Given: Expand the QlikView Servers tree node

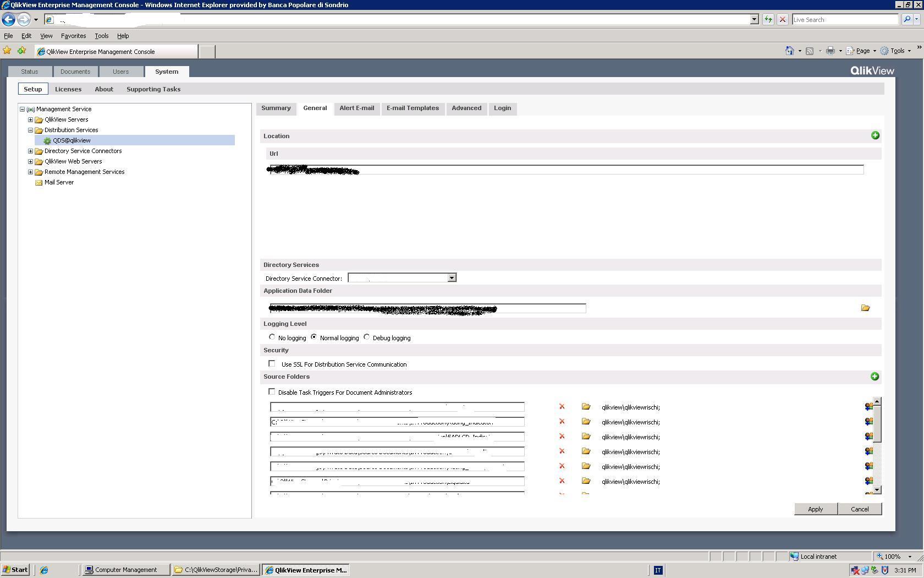Looking at the screenshot, I should (x=31, y=119).
